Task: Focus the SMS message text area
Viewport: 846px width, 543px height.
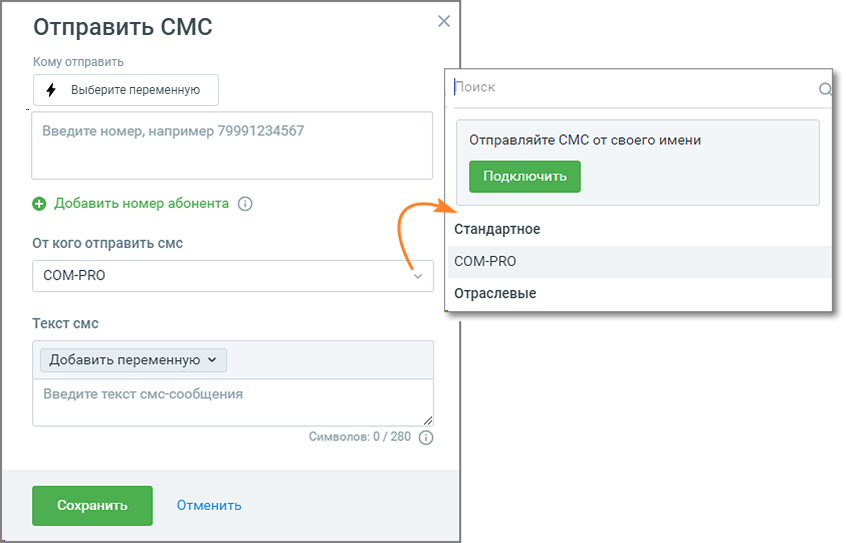Action: (233, 402)
